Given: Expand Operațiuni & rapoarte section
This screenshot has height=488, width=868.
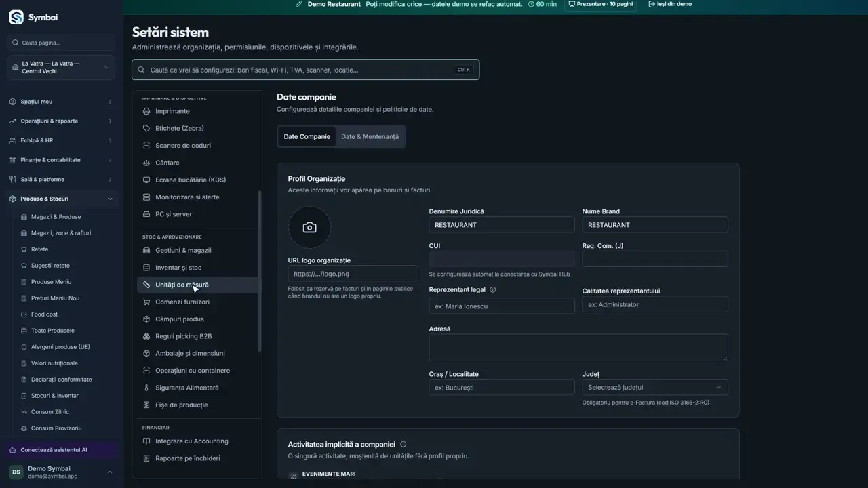Looking at the screenshot, I should coord(61,121).
